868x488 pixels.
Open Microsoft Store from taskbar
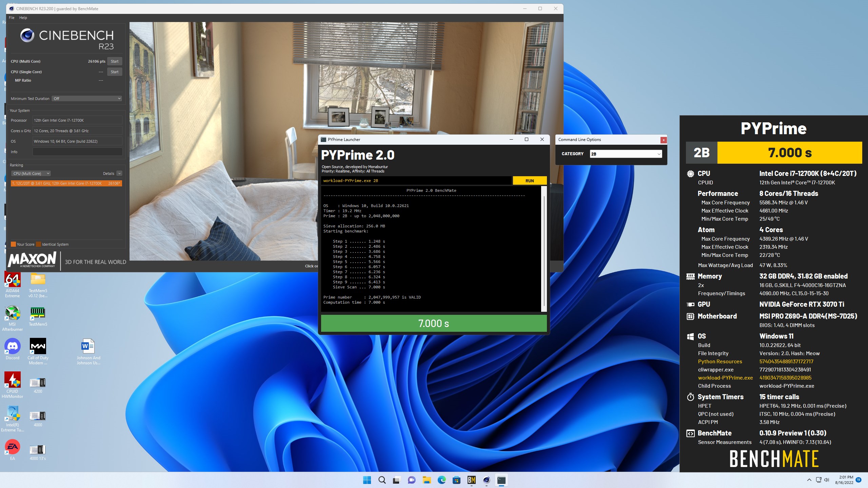(x=456, y=480)
